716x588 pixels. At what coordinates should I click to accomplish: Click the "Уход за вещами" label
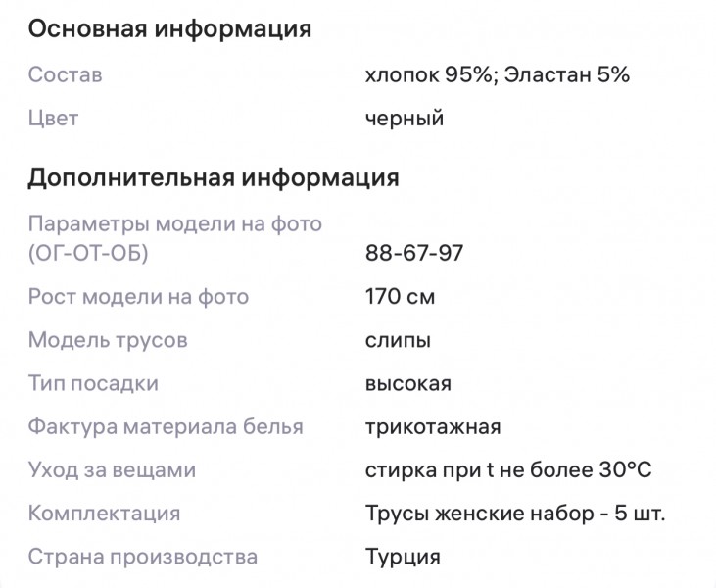pos(112,470)
